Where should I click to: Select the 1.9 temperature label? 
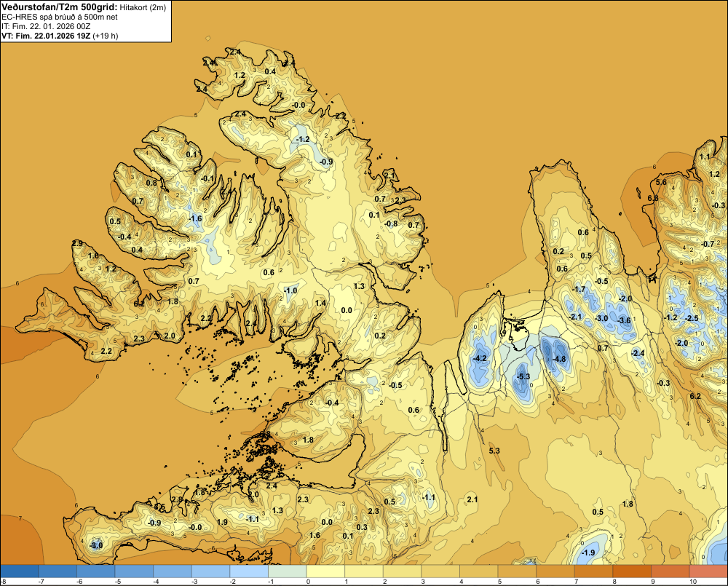click(x=222, y=522)
